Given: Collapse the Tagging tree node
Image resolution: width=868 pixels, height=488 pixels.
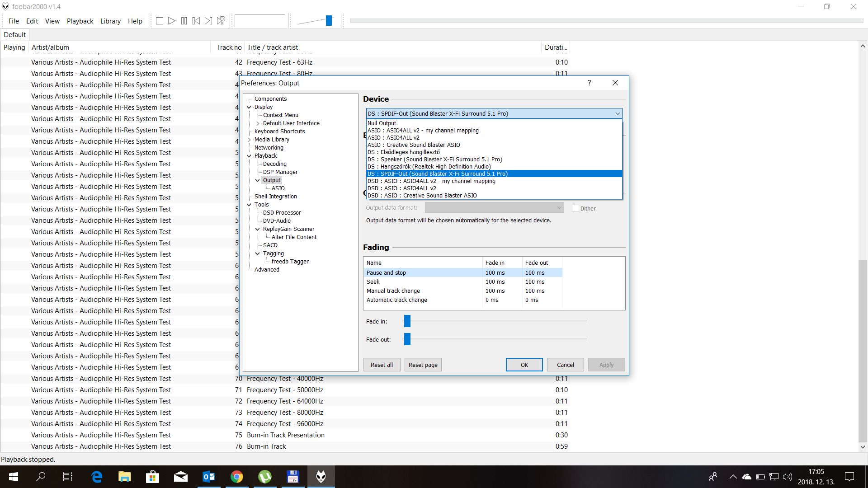Looking at the screenshot, I should point(258,253).
